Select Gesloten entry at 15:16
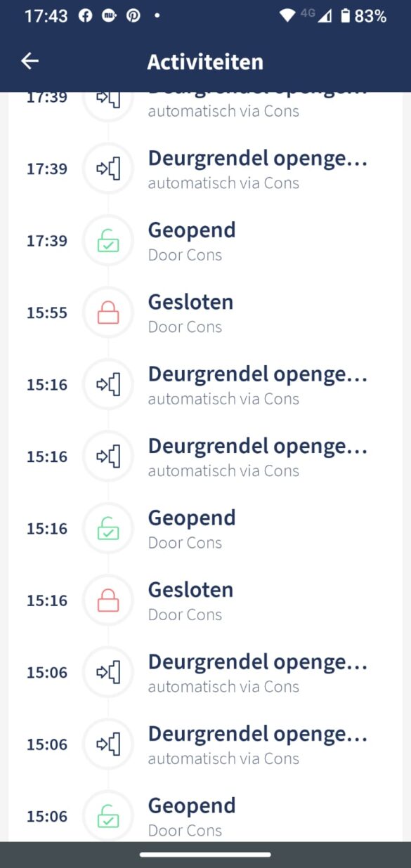The image size is (411, 868). (x=205, y=600)
